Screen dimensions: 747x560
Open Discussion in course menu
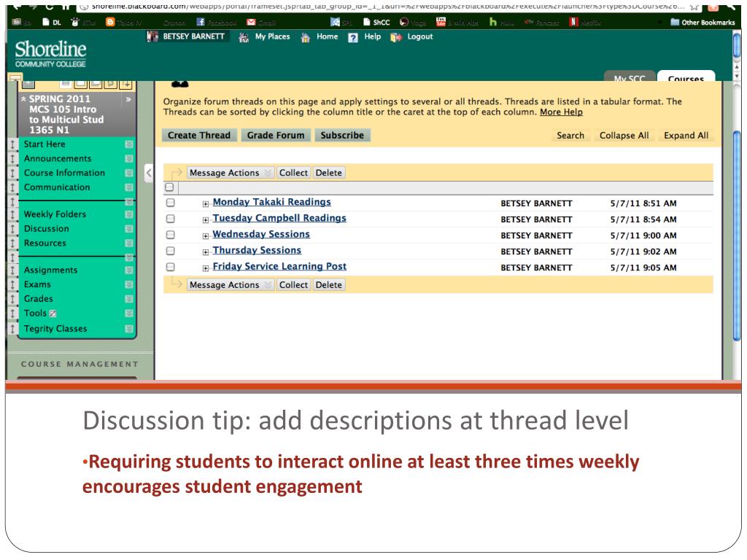[47, 229]
